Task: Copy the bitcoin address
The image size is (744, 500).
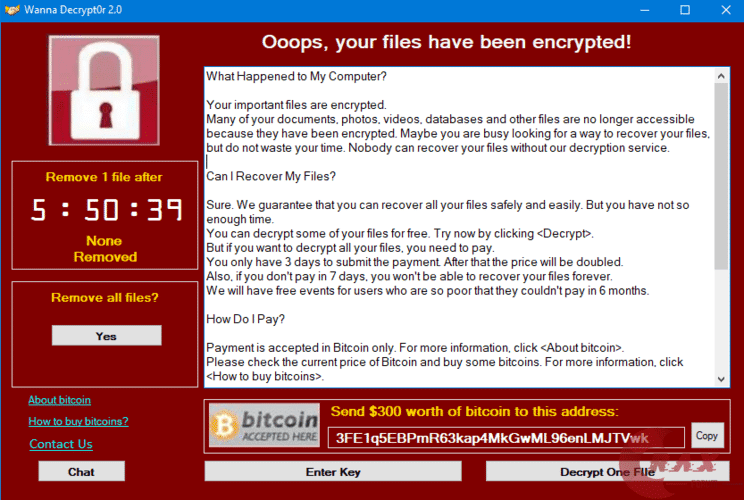Action: pos(707,435)
